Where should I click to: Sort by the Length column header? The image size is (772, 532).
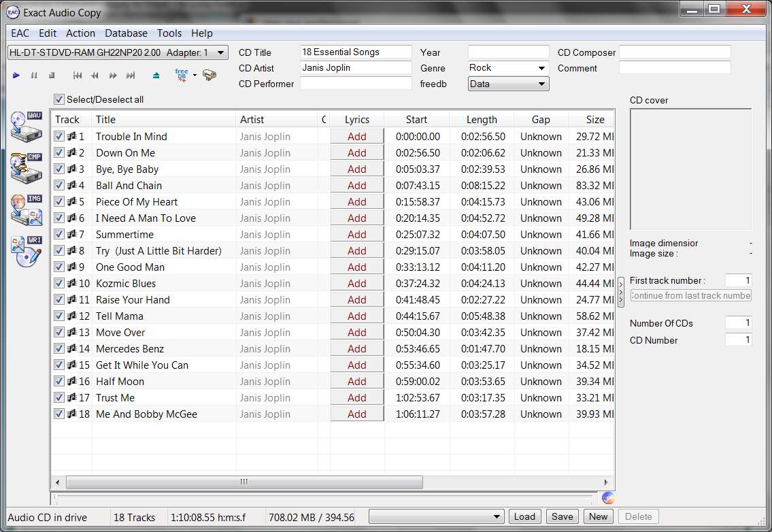[x=482, y=120]
